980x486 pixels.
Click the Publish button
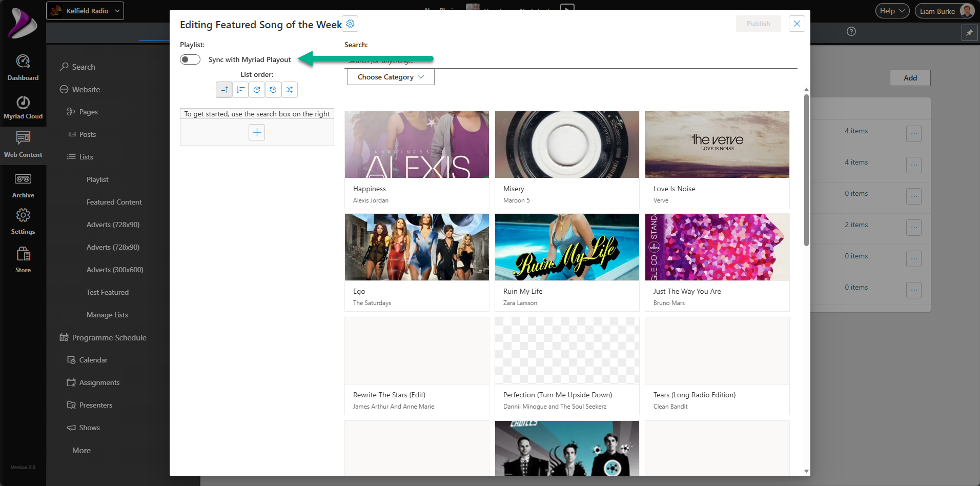(758, 24)
